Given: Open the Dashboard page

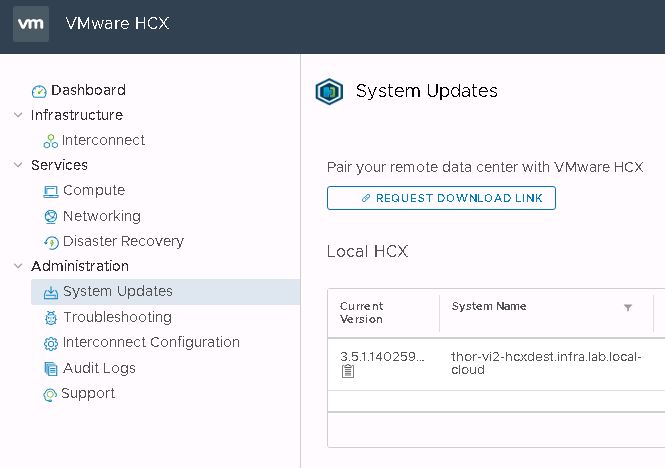Looking at the screenshot, I should (x=88, y=90).
